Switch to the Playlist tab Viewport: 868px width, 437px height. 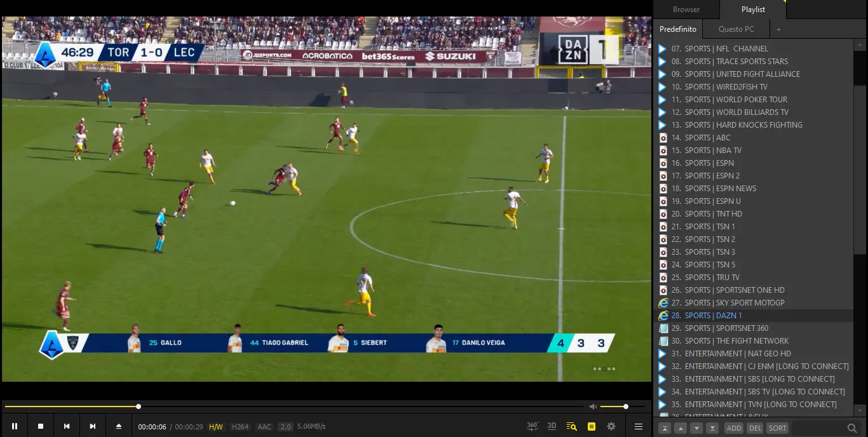coord(753,10)
